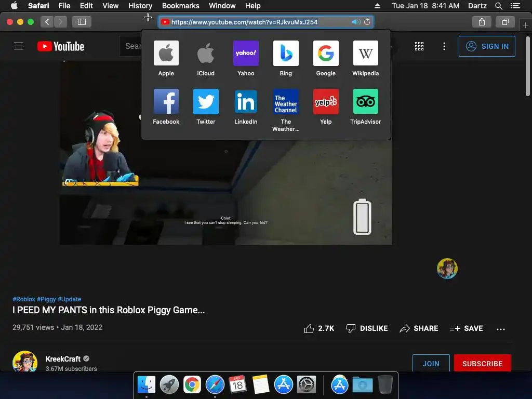This screenshot has width=532, height=399.
Task: Click the JOIN channel button
Action: [431, 363]
